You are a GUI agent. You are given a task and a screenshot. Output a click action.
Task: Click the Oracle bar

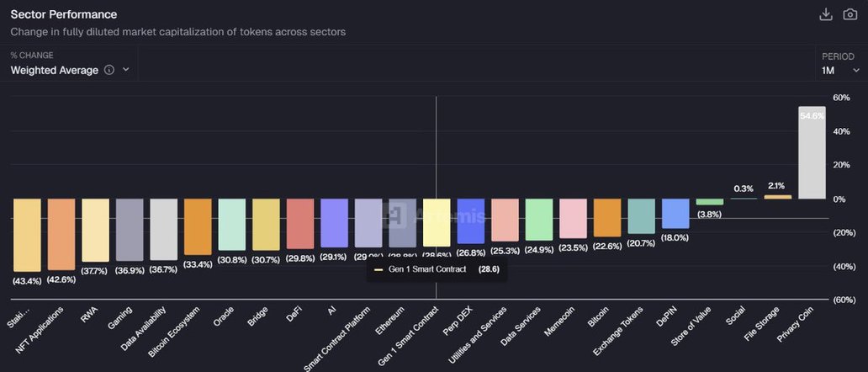click(231, 224)
